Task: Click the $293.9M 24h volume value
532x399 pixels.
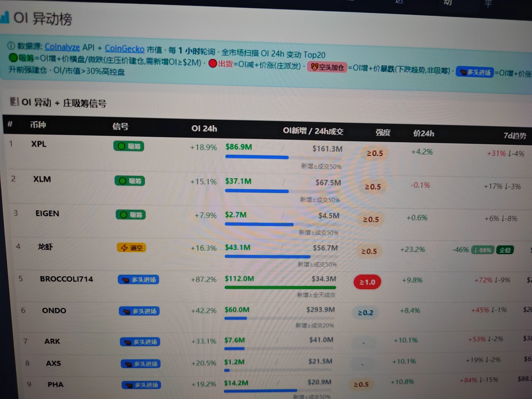Action: pyautogui.click(x=321, y=310)
